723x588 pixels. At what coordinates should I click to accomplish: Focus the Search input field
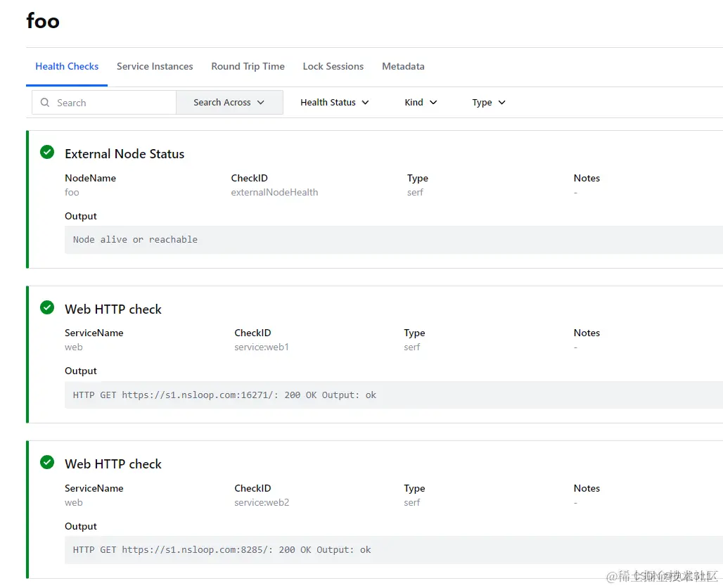click(113, 103)
